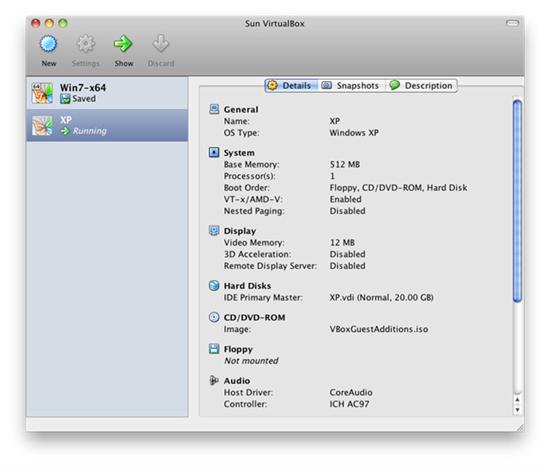The height and width of the screenshot is (467, 550).
Task: Click the scroll down arrow
Action: click(x=517, y=410)
